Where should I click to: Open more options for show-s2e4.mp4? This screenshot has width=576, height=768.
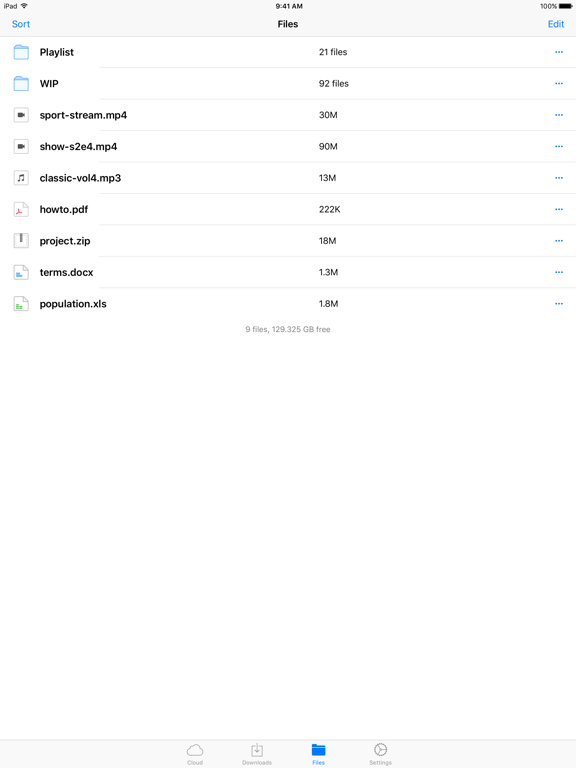(559, 146)
